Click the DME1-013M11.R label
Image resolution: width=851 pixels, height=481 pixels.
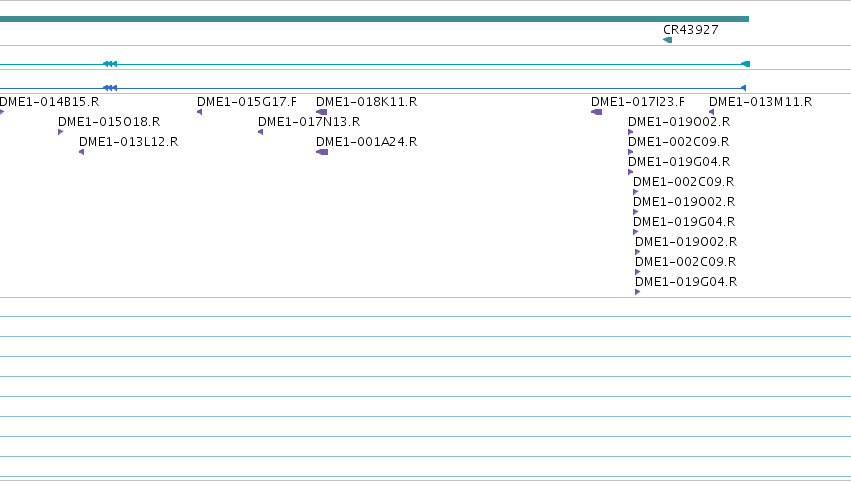760,102
